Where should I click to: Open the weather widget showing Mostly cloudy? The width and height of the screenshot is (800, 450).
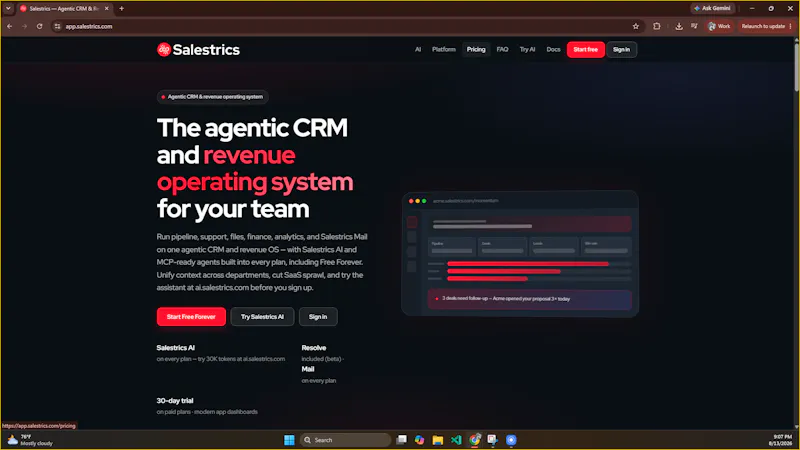coord(30,440)
